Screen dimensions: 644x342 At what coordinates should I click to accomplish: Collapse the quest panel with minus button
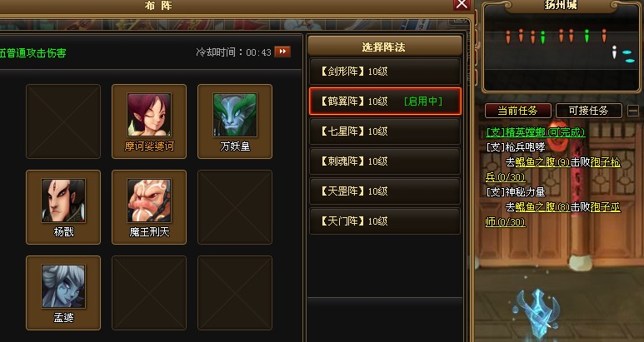633,111
